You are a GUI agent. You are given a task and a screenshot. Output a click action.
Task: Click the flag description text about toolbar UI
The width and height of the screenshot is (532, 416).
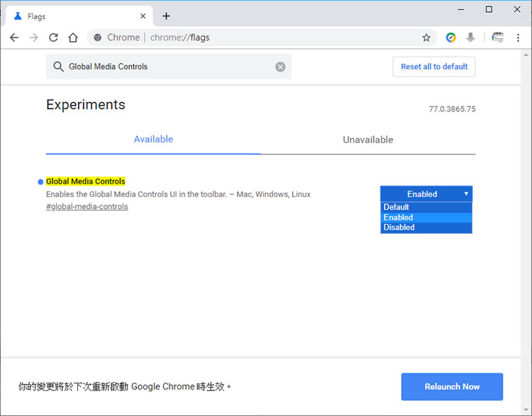pos(178,194)
